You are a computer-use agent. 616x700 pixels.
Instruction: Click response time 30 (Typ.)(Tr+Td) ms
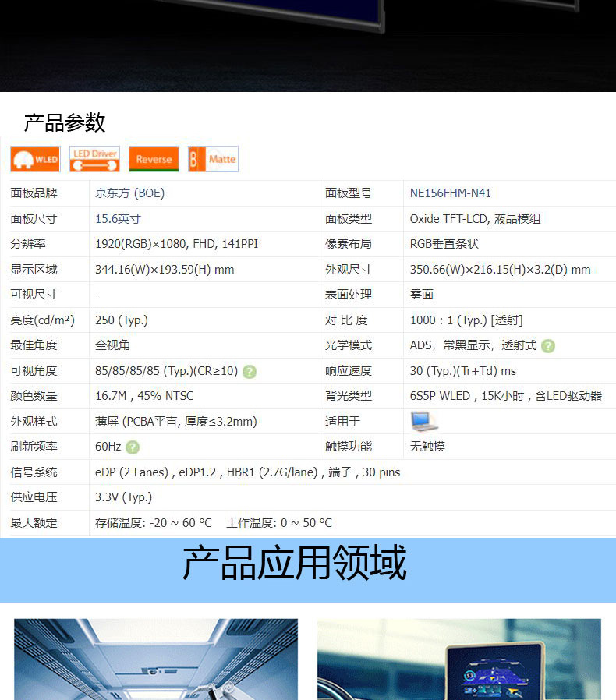pos(463,371)
